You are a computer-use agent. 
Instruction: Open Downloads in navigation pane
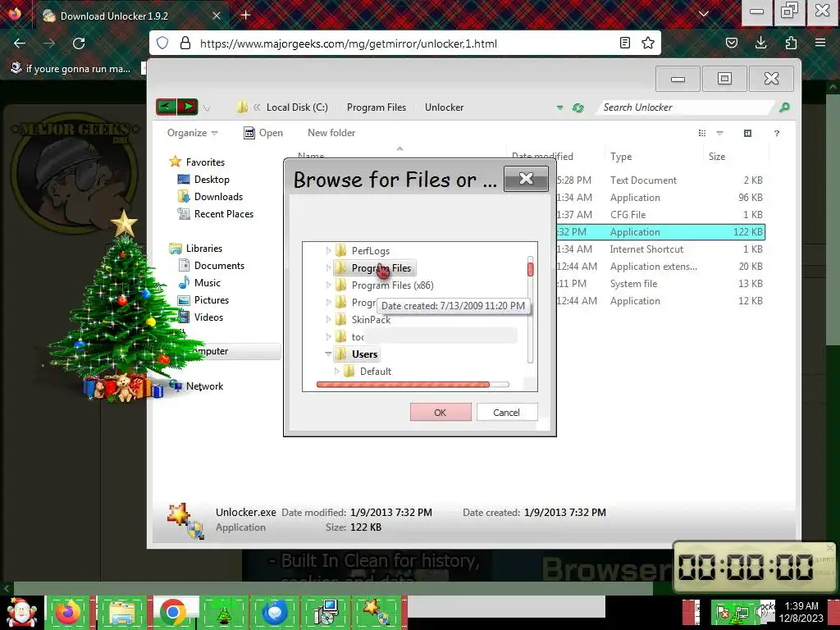point(218,197)
